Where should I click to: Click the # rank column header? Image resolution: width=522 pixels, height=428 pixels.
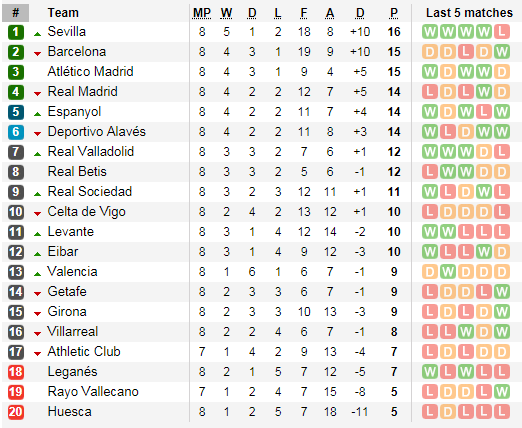pyautogui.click(x=15, y=13)
